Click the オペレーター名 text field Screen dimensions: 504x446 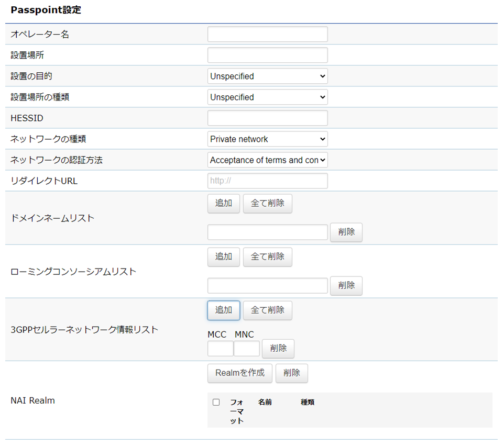[267, 35]
